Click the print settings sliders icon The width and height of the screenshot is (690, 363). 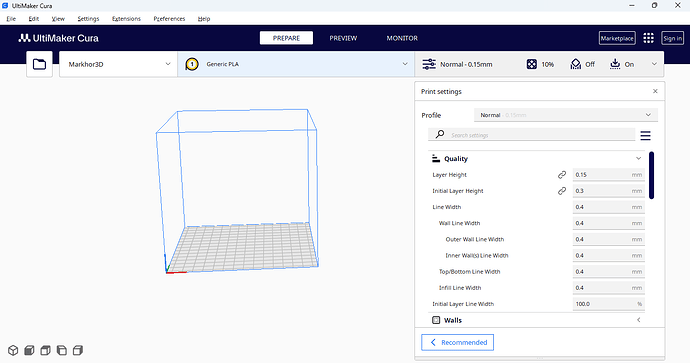pyautogui.click(x=429, y=64)
